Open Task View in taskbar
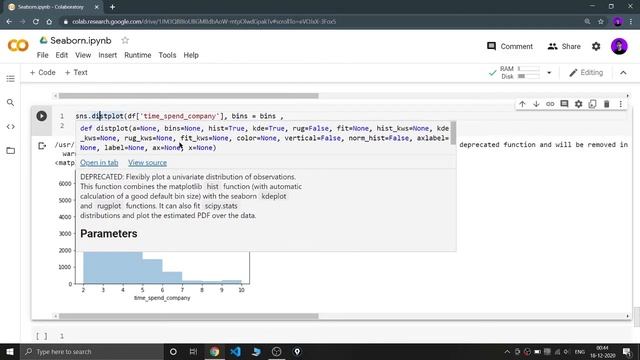 coord(193,351)
